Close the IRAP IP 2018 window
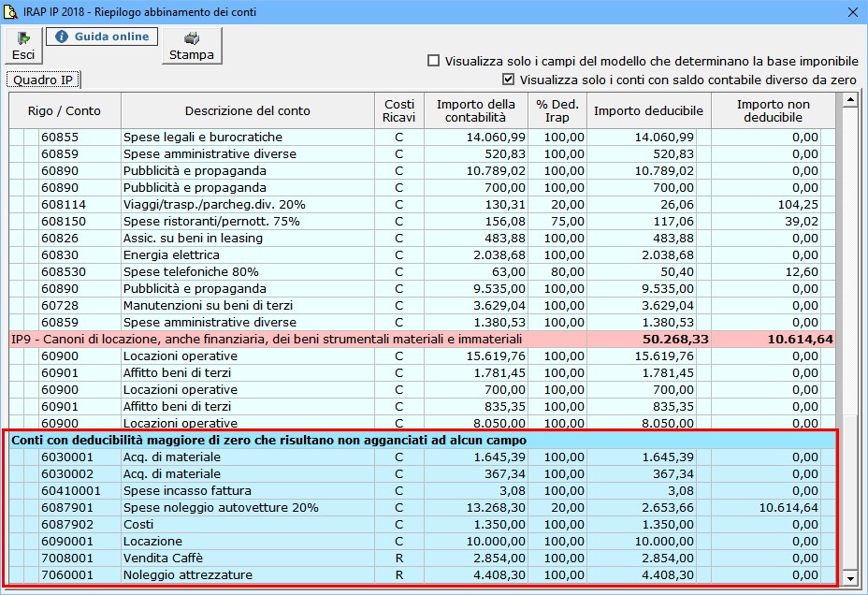 point(852,12)
